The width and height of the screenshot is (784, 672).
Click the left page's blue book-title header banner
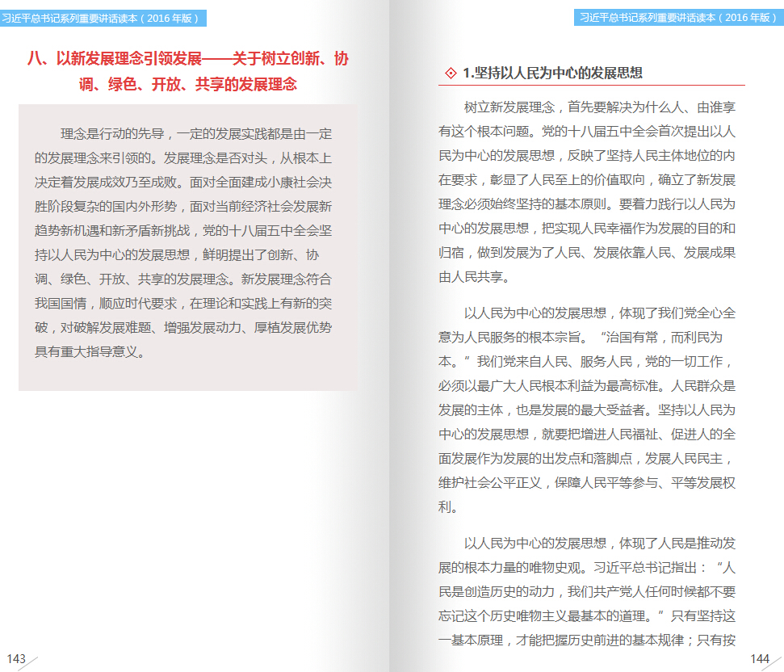(x=103, y=19)
